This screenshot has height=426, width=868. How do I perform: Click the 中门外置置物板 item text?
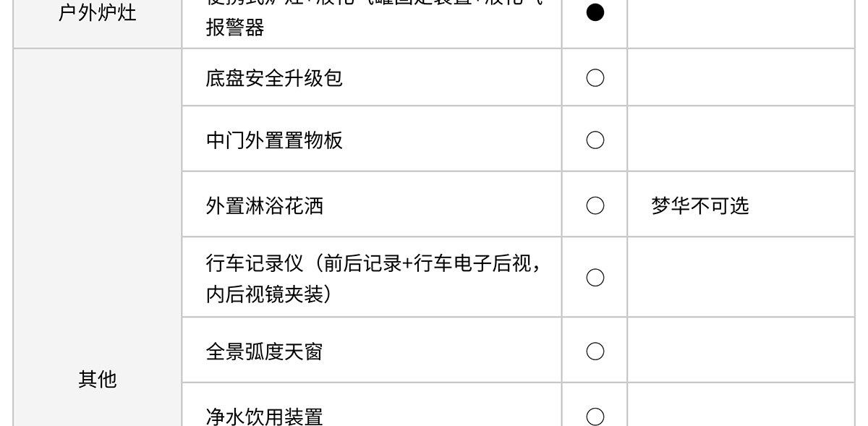pyautogui.click(x=274, y=140)
